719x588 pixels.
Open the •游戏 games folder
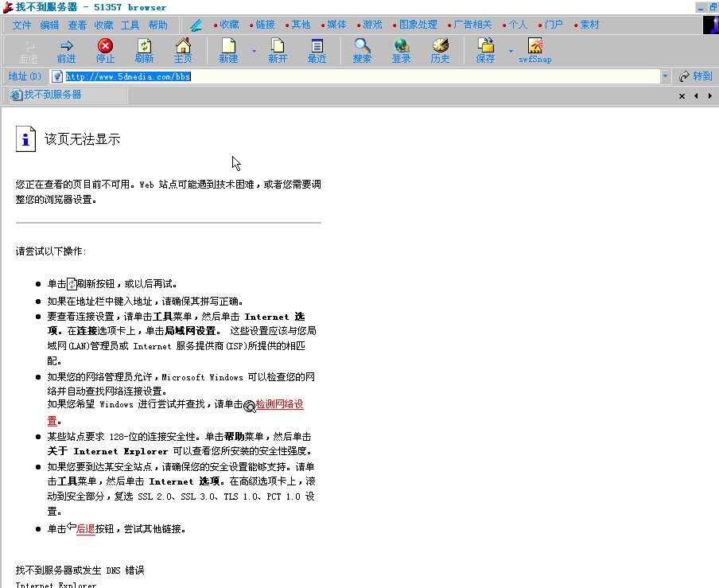370,25
